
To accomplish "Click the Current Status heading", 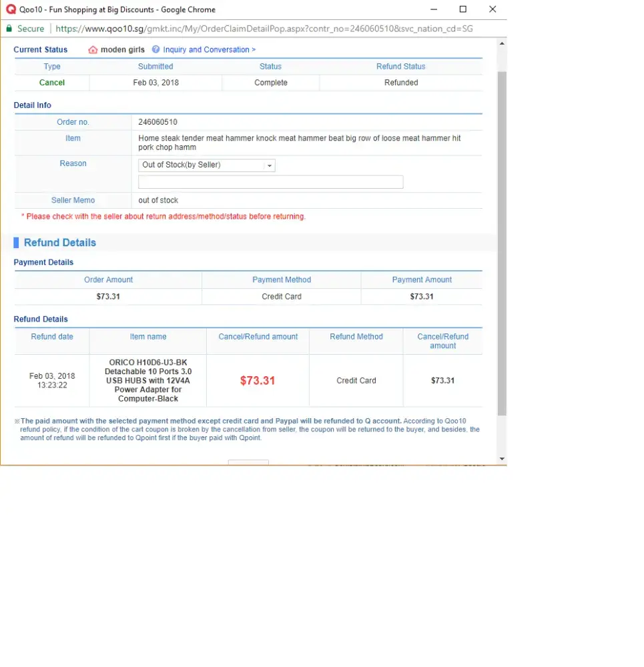I will click(x=41, y=50).
